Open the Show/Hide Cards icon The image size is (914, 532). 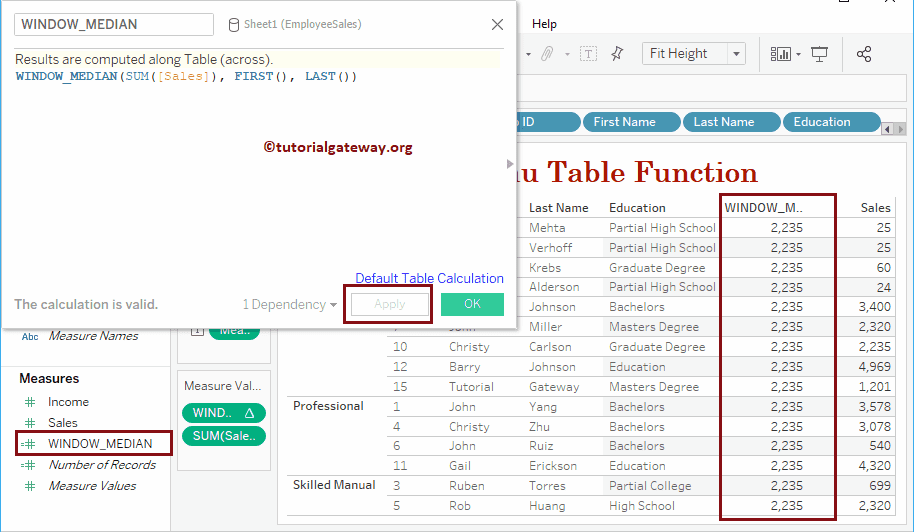(780, 54)
